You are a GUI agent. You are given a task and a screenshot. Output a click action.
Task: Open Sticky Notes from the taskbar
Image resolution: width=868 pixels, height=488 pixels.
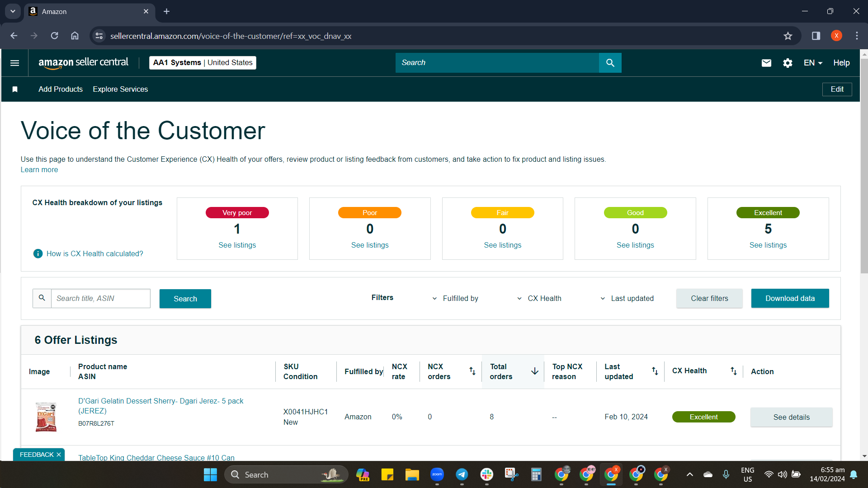387,474
